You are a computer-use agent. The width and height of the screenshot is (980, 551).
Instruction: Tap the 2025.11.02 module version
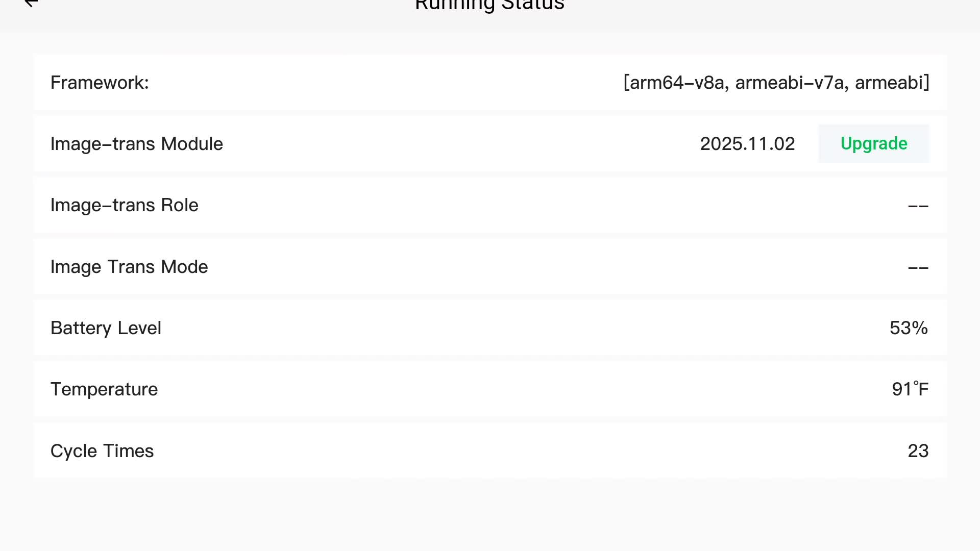[x=747, y=144]
